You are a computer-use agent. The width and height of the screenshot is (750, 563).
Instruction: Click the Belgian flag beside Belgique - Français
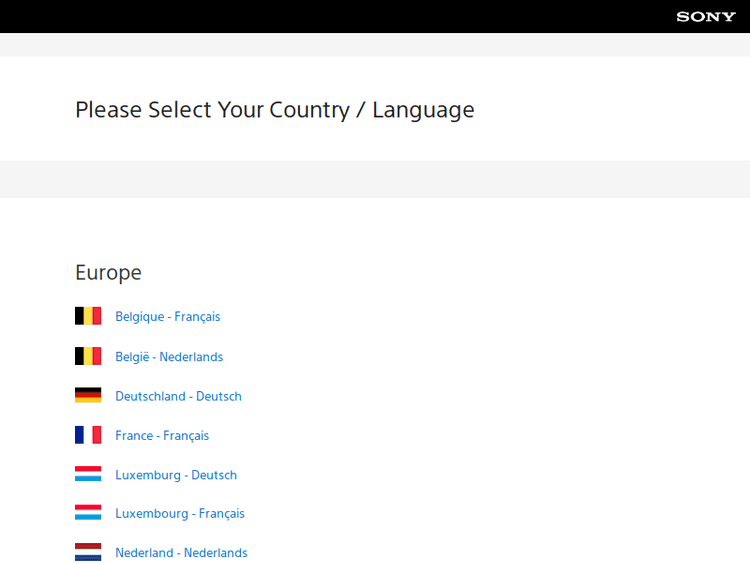click(88, 316)
